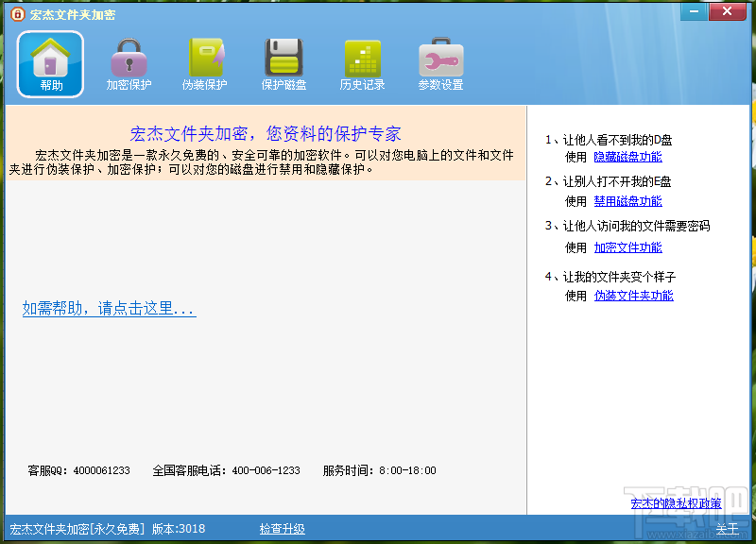Image resolution: width=756 pixels, height=544 pixels.
Task: Click 检查升级 to check for updates
Action: point(282,529)
